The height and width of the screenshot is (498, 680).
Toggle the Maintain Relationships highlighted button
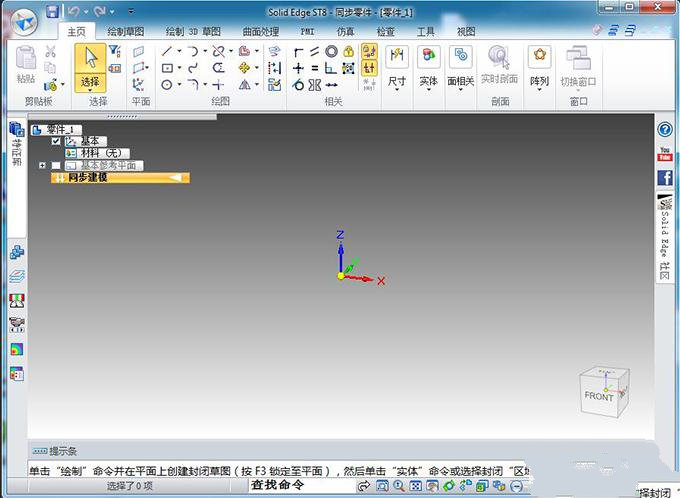369,52
